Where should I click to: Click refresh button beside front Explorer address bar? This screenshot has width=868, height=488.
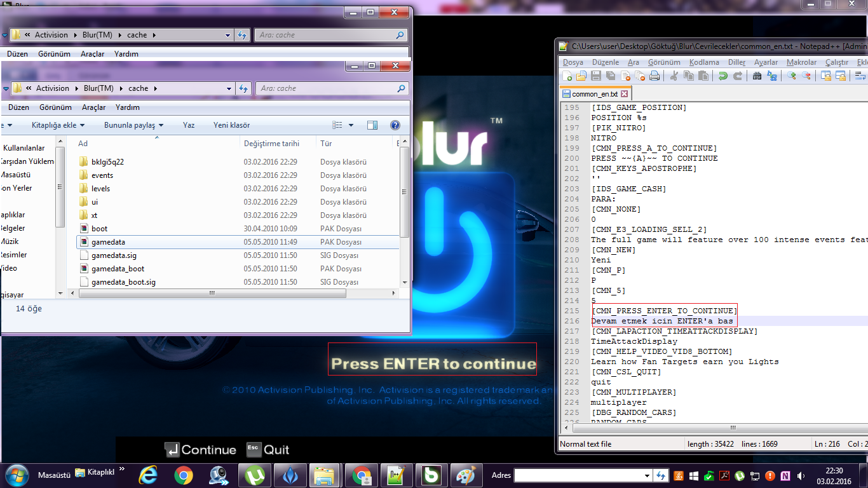[x=243, y=88]
